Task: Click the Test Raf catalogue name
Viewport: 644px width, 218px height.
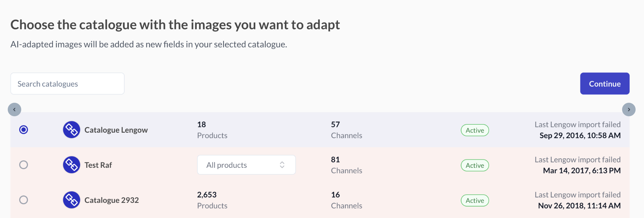Action: 98,165
